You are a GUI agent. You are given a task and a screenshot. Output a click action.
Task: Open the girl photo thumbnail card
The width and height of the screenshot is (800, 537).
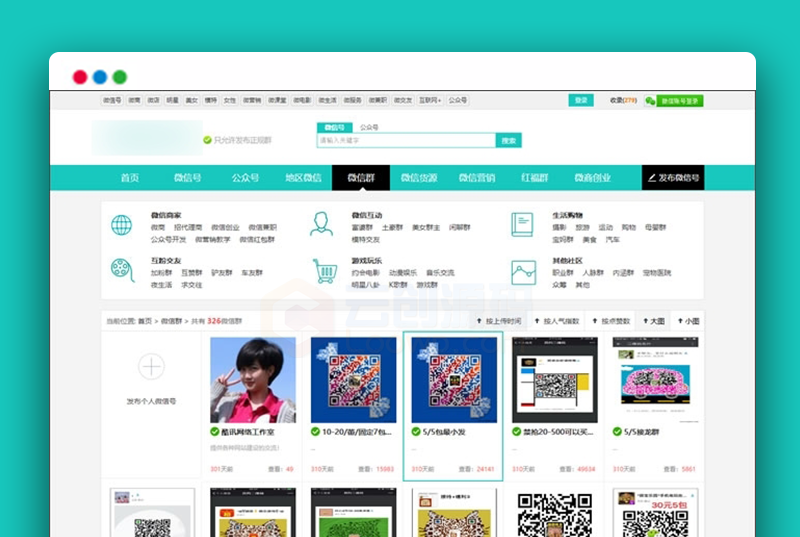click(253, 380)
